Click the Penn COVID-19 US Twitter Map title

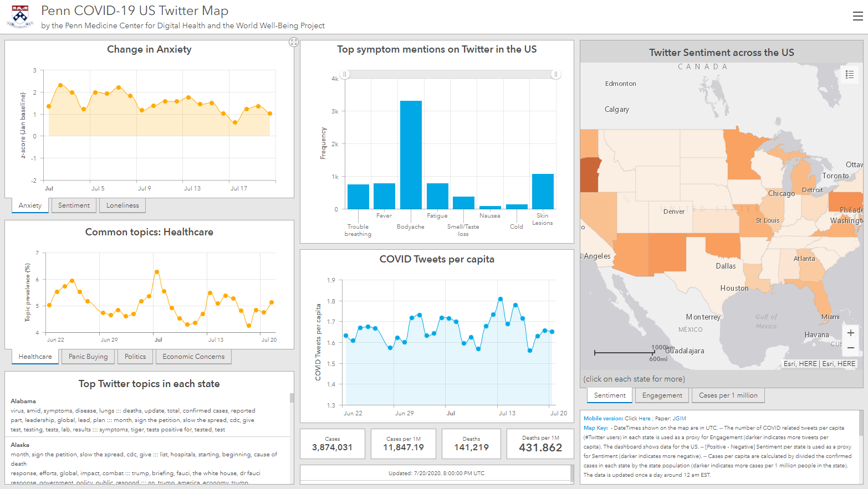click(135, 11)
